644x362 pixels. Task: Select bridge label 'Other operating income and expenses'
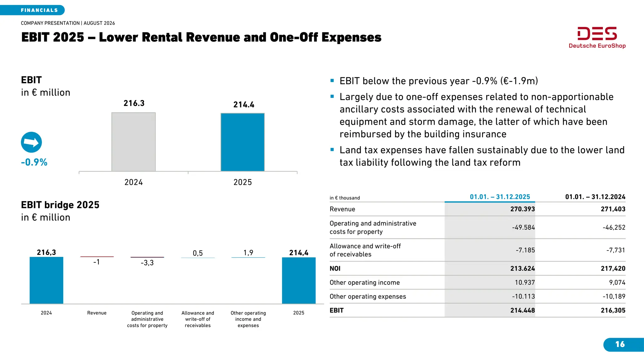click(x=248, y=319)
